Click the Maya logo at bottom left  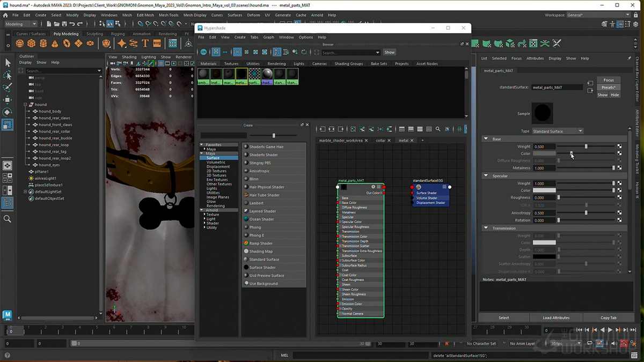(7, 315)
